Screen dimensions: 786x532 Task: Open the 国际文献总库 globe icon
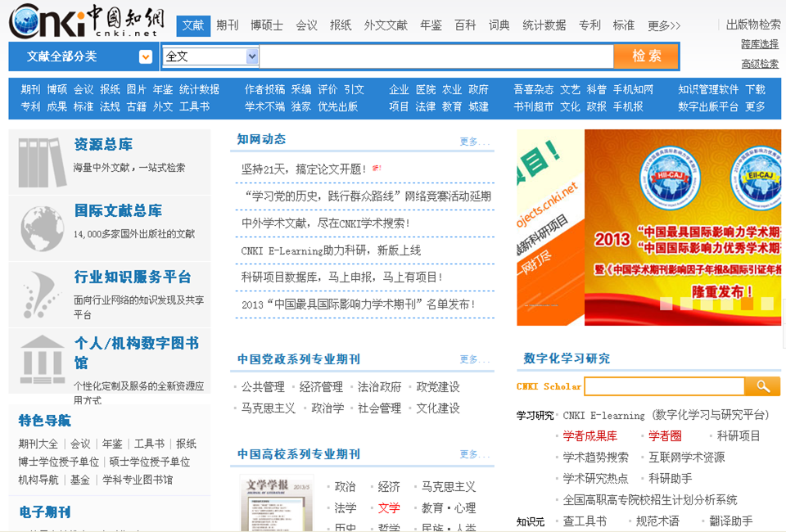[x=42, y=228]
